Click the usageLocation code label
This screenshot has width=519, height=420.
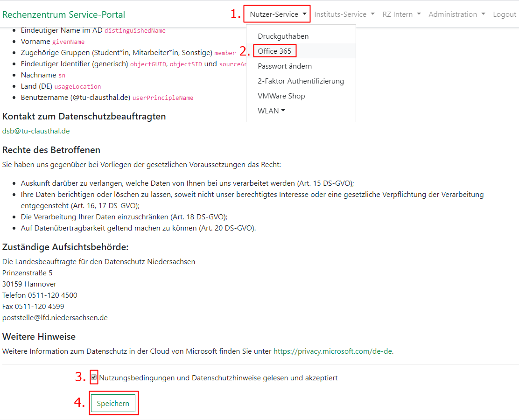(77, 87)
